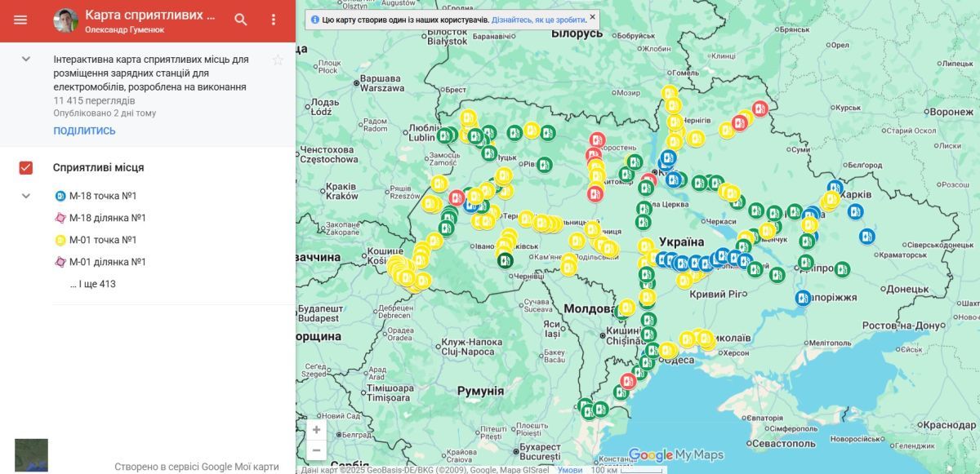Click the Google My Maps logo
Viewport: 980px width, 474px height.
tap(675, 455)
